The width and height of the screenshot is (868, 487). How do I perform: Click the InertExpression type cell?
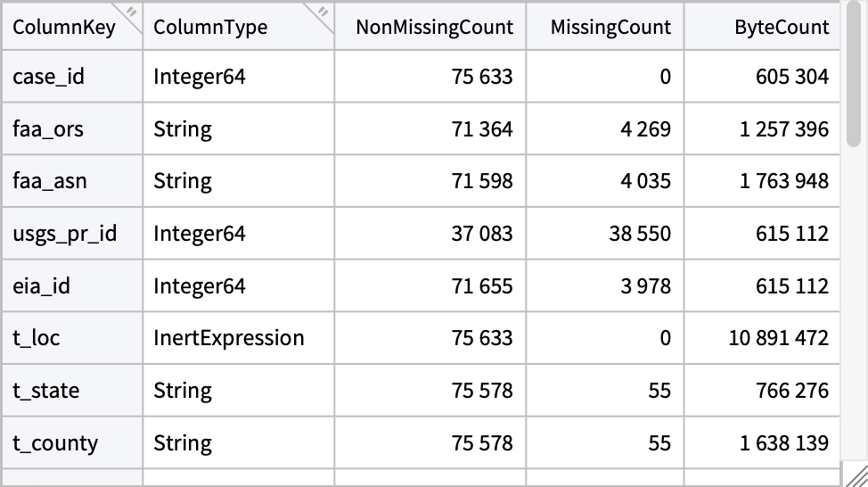point(229,338)
